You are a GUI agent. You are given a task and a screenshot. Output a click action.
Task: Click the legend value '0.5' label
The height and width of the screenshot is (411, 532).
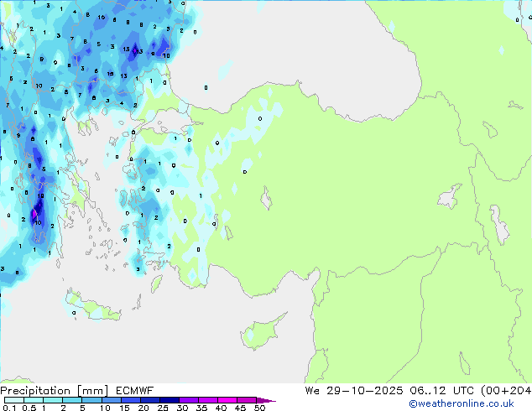point(29,408)
